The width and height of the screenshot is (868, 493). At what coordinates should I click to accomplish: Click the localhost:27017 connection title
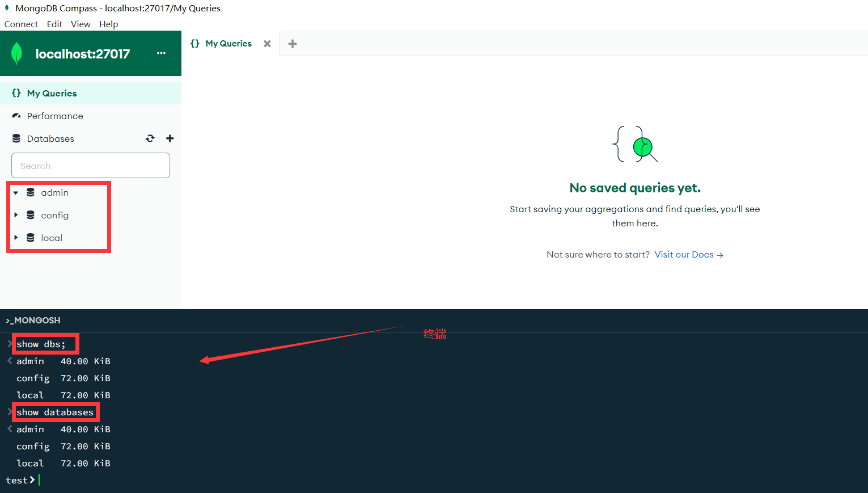[83, 54]
